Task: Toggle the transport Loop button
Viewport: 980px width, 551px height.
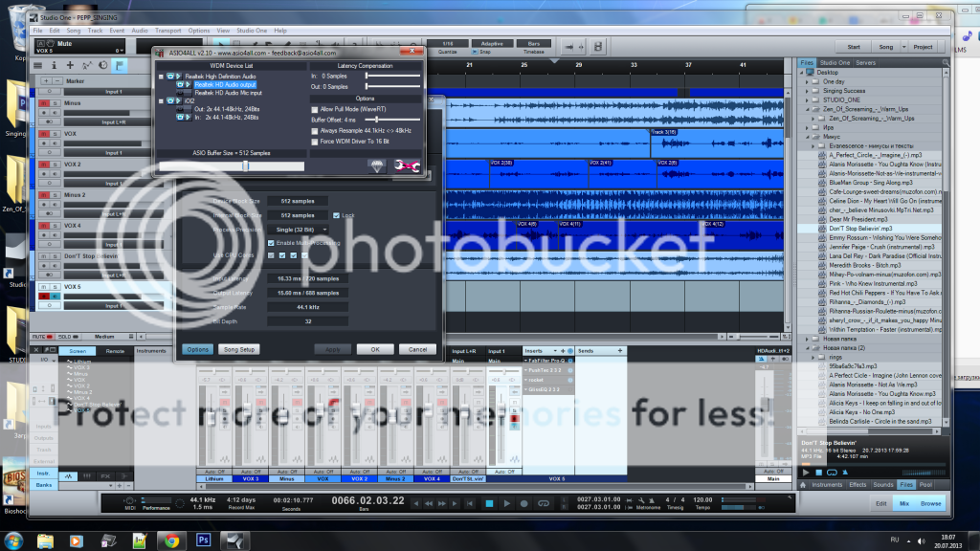Action: [544, 503]
